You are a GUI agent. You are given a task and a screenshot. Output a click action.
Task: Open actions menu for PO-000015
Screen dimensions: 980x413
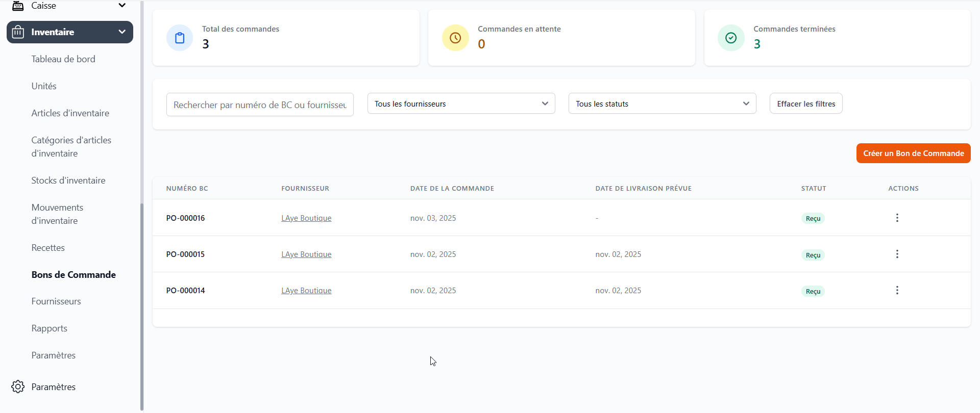897,254
